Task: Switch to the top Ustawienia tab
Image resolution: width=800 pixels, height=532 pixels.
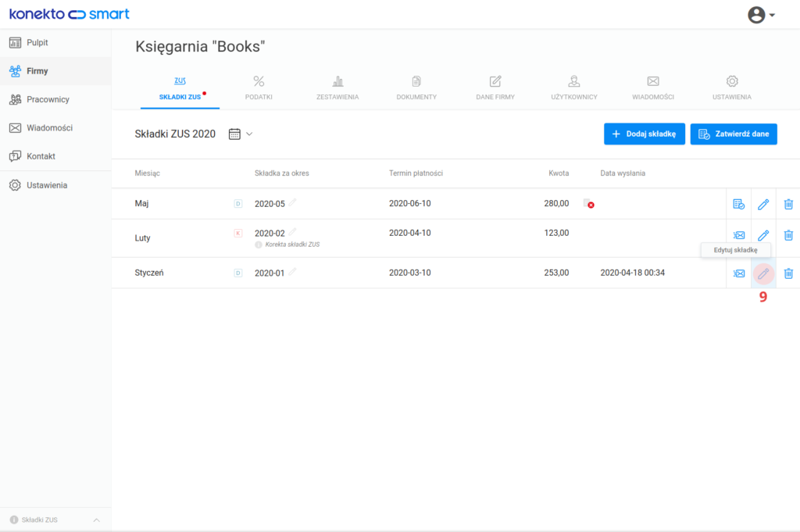Action: 731,87
